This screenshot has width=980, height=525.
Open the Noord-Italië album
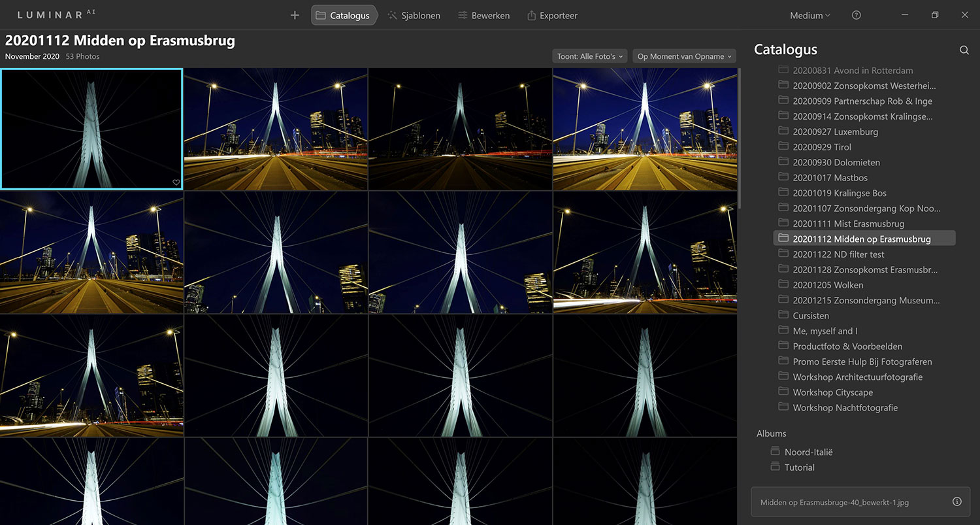point(809,452)
